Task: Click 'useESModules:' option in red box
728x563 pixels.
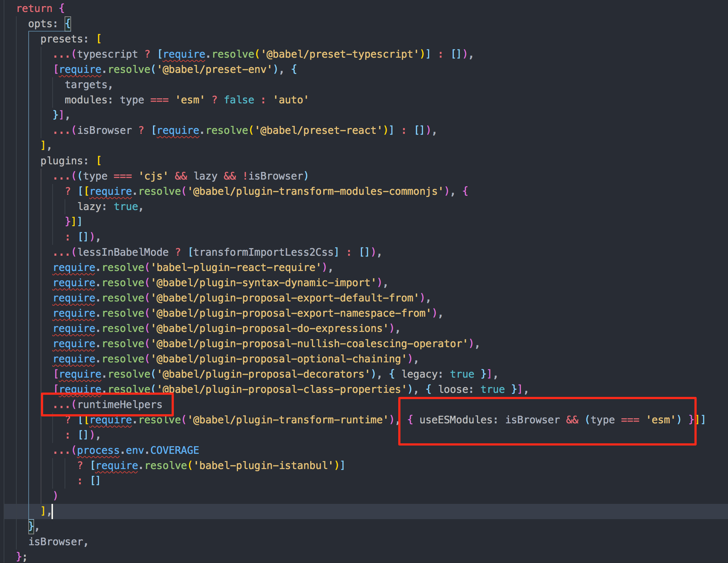Action: click(x=458, y=420)
